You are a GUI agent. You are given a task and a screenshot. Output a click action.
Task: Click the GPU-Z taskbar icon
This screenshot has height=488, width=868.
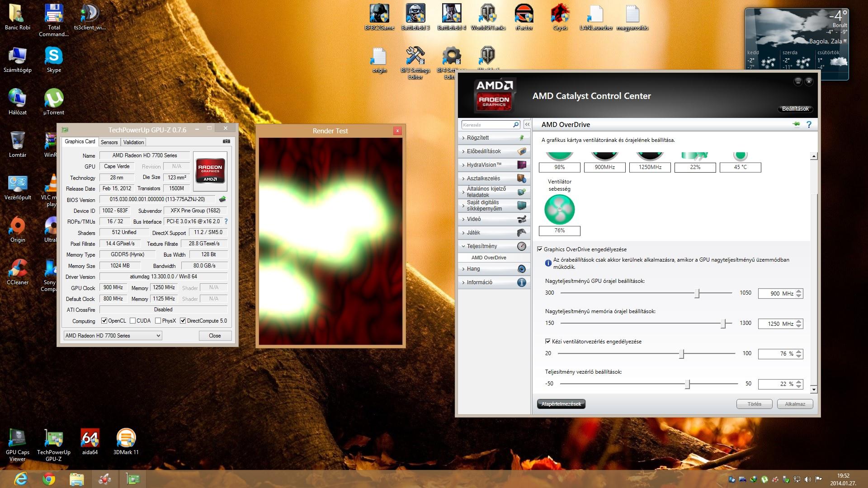(133, 479)
